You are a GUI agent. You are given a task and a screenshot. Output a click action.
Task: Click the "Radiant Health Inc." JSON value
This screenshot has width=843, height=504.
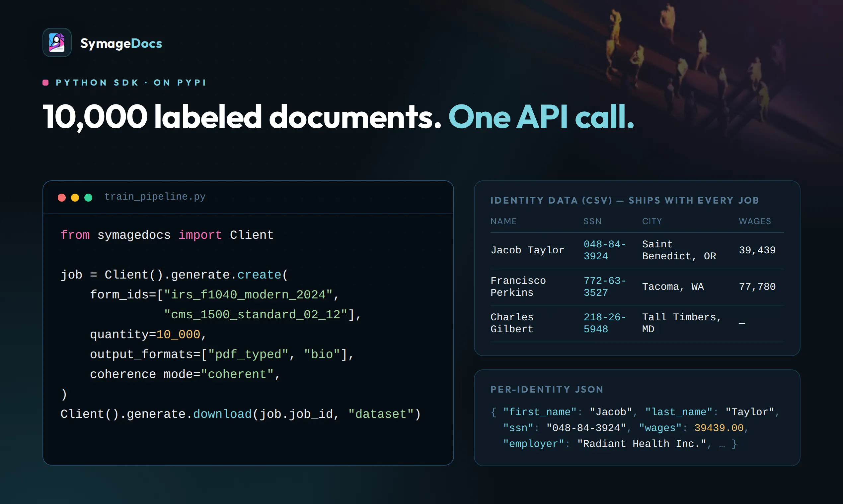click(642, 444)
